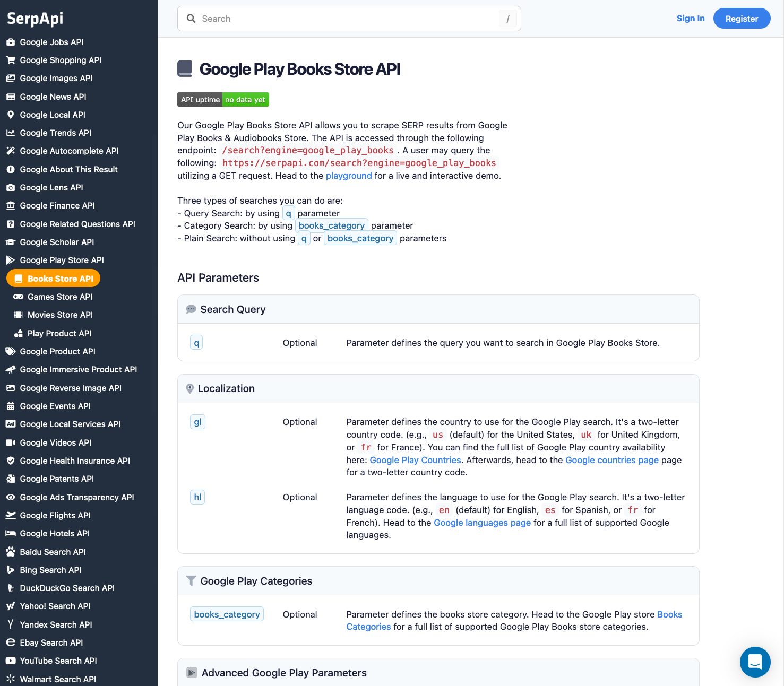The height and width of the screenshot is (686, 784).
Task: Click the YouTube Search API play icon
Action: point(11,661)
